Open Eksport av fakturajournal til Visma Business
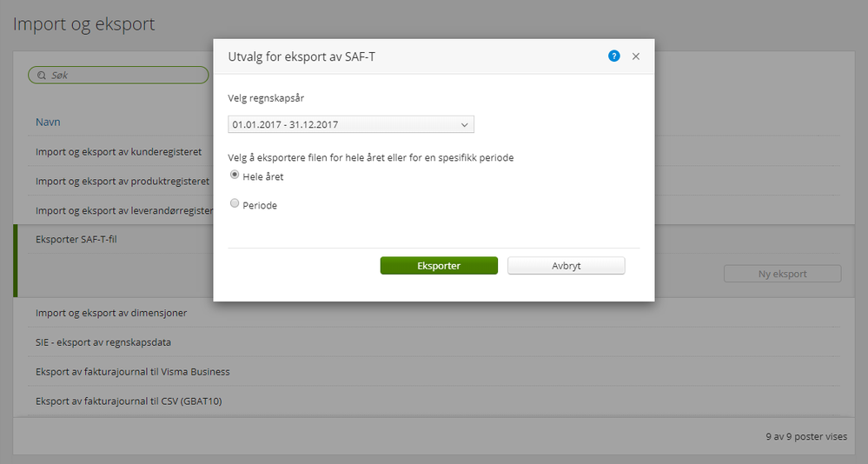The height and width of the screenshot is (464, 868). 132,372
